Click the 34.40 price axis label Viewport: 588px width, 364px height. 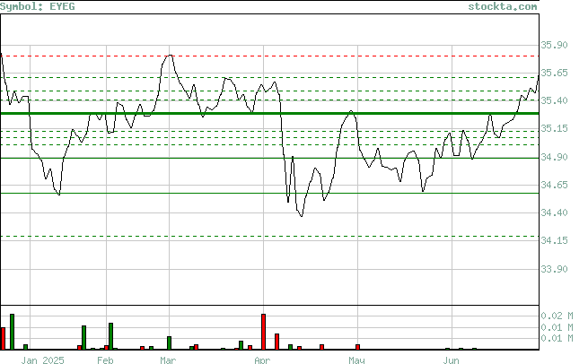(x=554, y=212)
